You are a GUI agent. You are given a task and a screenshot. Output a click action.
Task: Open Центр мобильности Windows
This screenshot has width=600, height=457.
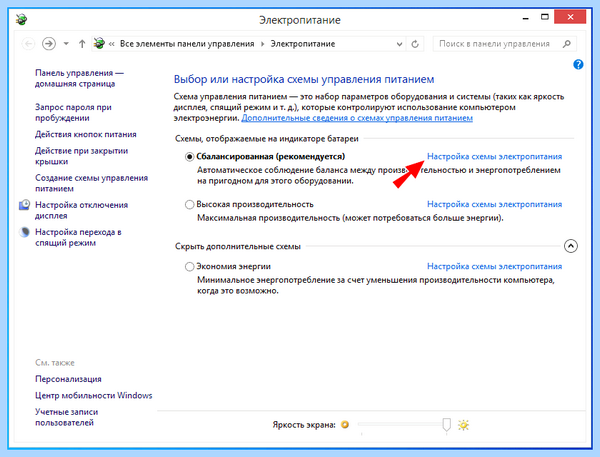(94, 395)
